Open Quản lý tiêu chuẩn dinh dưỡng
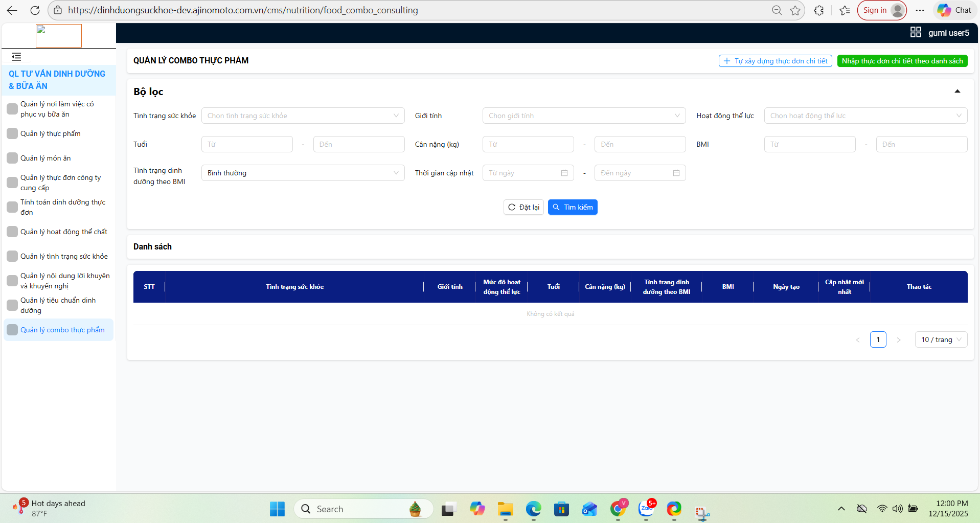 (58, 305)
